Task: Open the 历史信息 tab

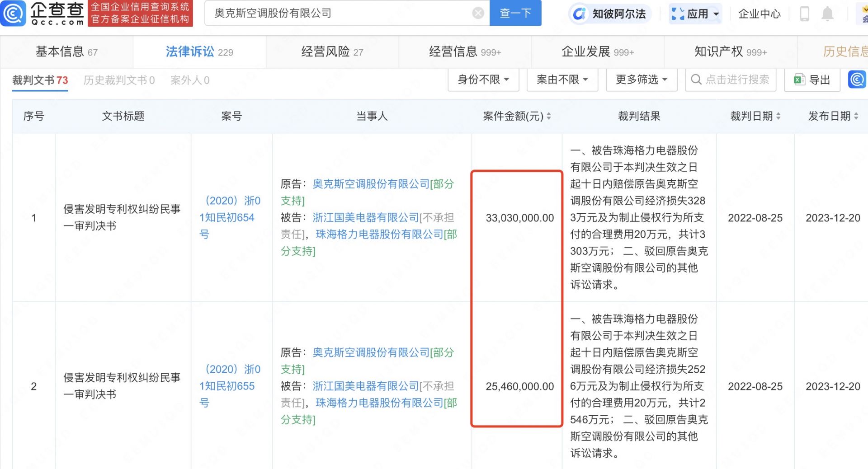Action: point(844,52)
